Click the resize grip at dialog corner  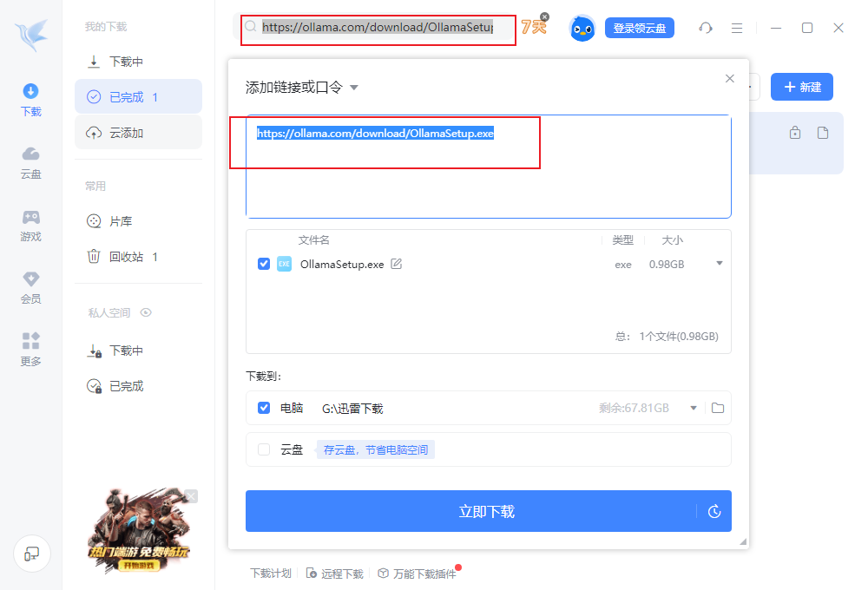[743, 542]
